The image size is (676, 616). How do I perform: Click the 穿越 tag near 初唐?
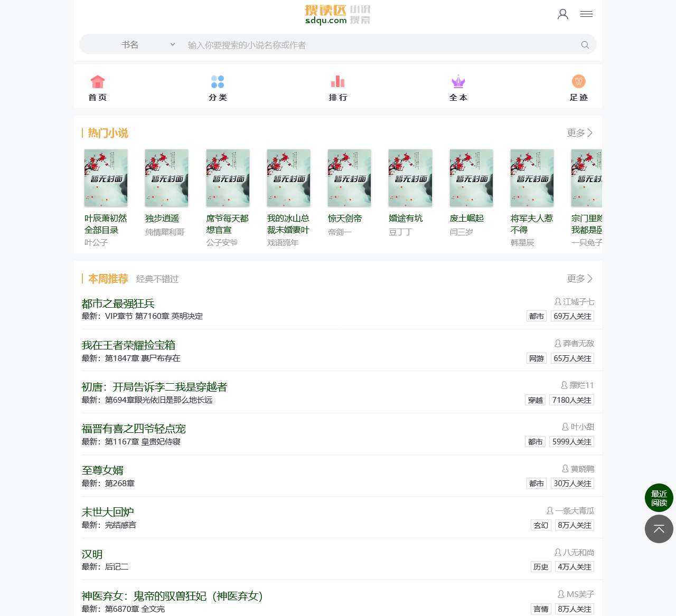pyautogui.click(x=535, y=400)
